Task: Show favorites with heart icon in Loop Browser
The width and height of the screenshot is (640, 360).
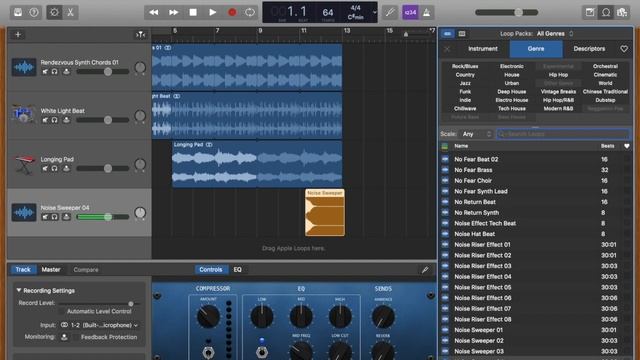Action: 624,49
